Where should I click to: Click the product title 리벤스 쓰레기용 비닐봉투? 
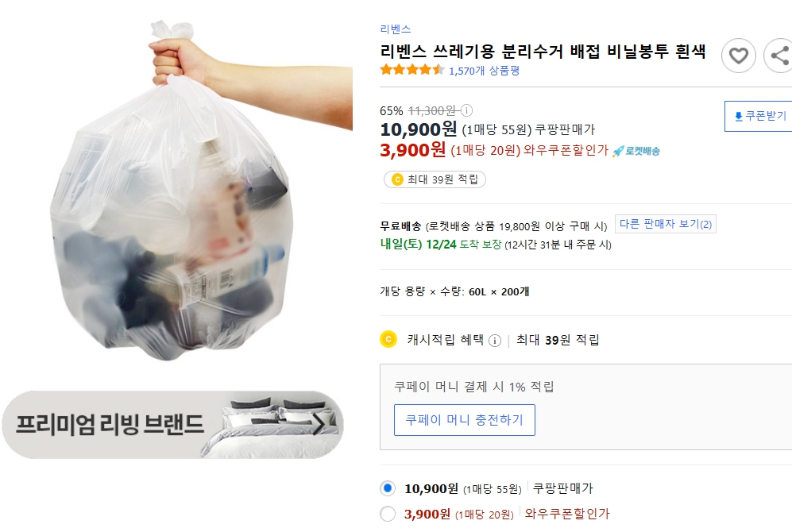(543, 52)
